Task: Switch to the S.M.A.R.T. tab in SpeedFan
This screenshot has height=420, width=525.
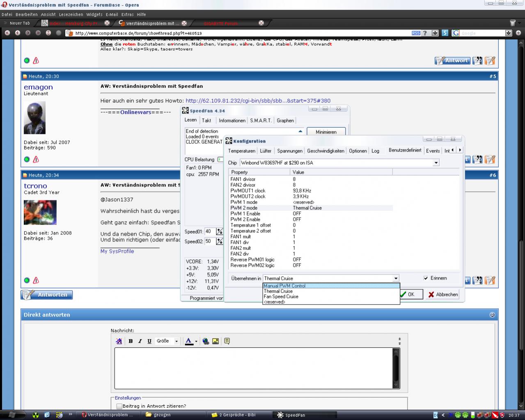Action: (261, 121)
